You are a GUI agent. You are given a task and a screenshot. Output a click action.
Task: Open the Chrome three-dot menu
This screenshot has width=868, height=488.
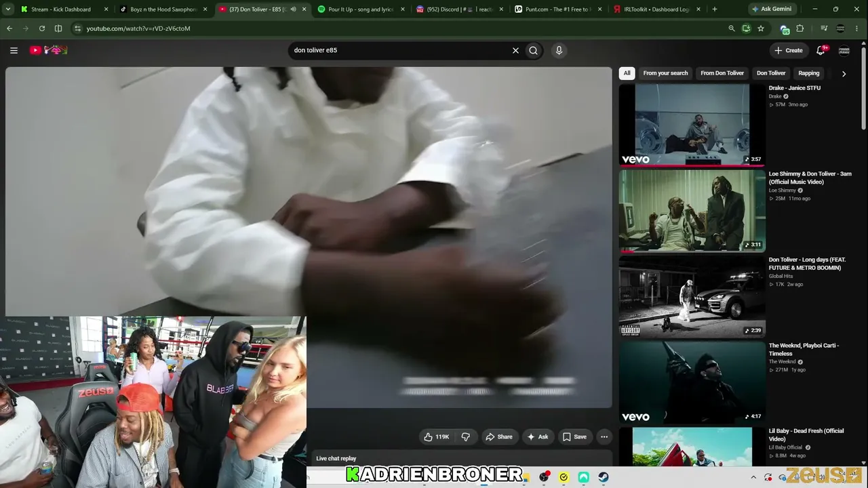[856, 28]
